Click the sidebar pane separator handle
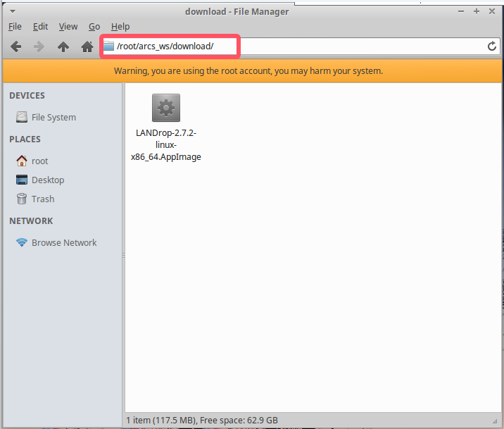 [123, 256]
